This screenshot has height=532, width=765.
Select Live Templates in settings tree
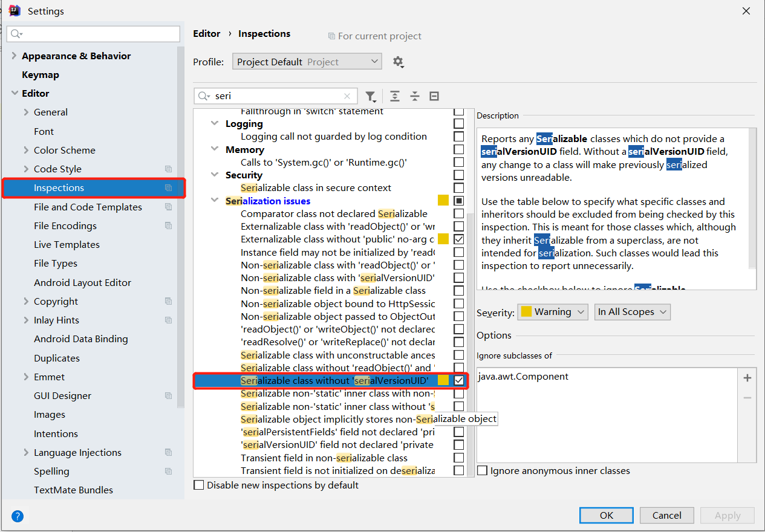[67, 244]
